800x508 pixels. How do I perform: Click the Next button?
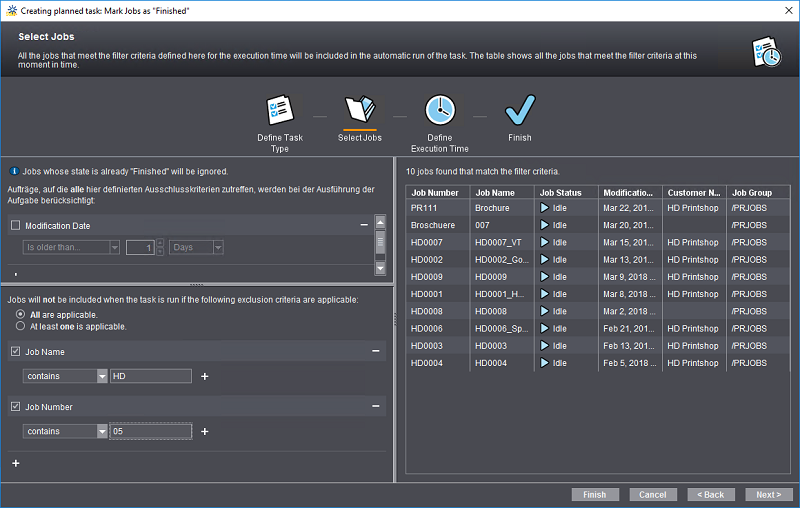click(768, 494)
